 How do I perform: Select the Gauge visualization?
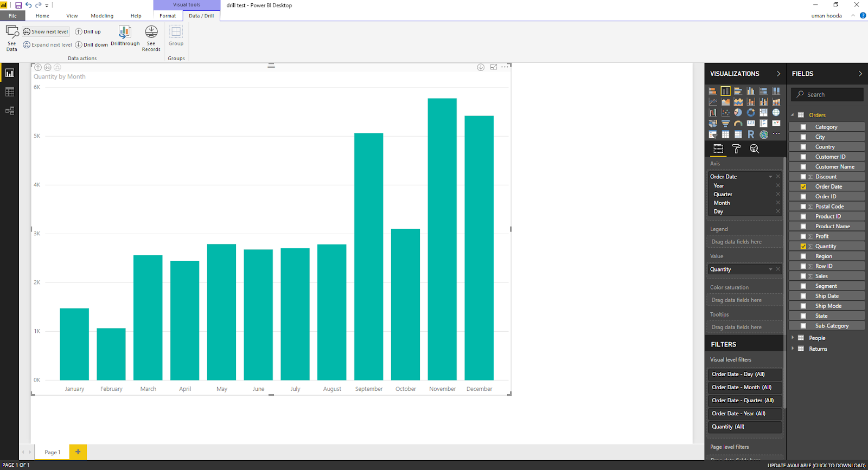pos(738,124)
